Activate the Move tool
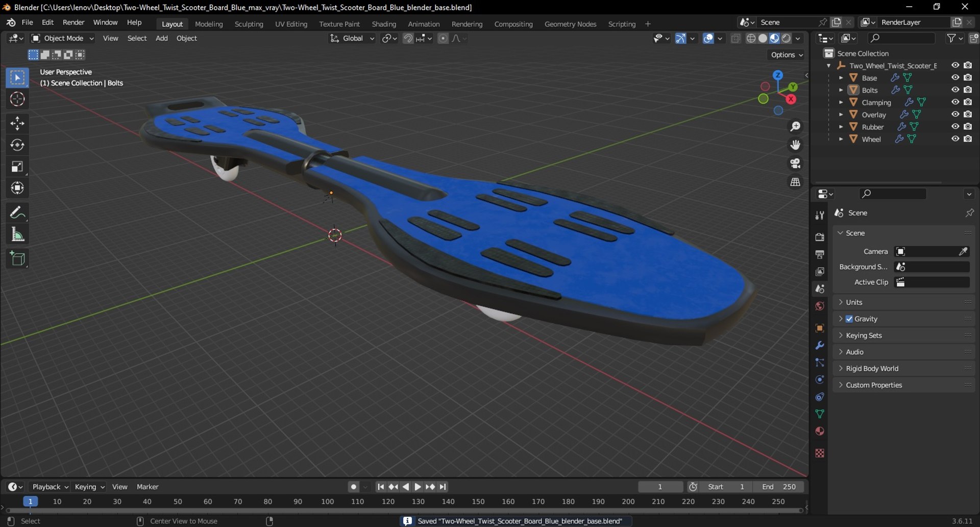 click(x=17, y=124)
